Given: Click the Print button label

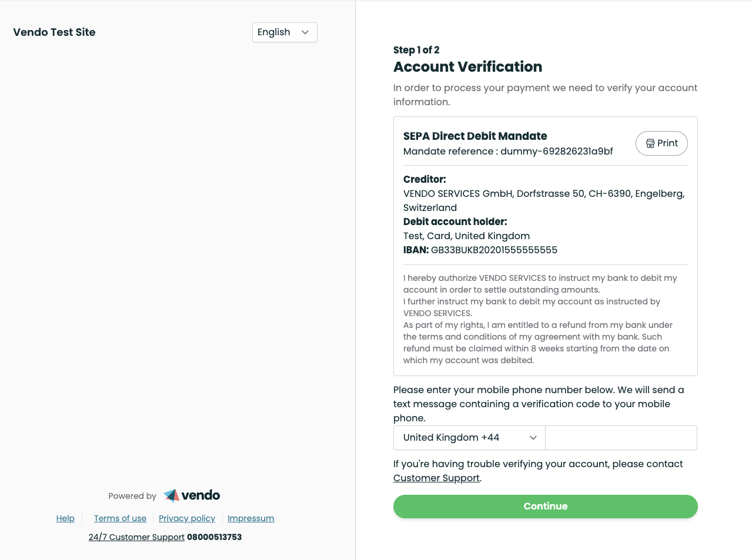Looking at the screenshot, I should click(x=667, y=143).
